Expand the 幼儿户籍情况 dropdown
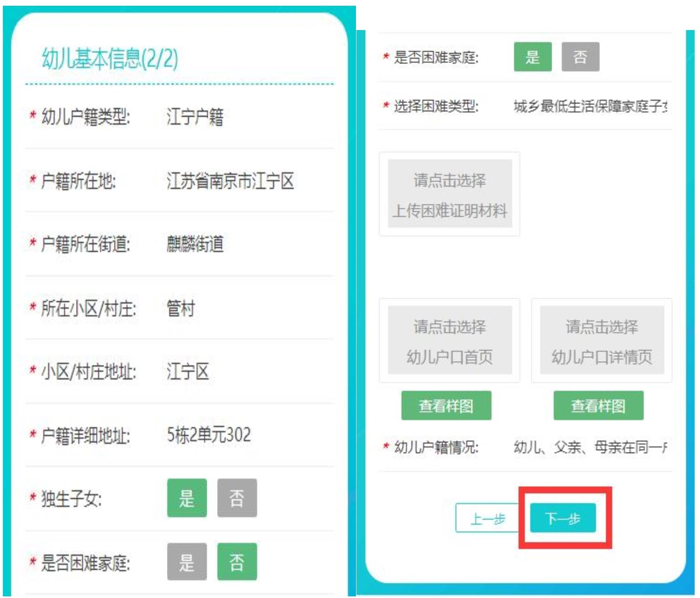This screenshot has width=700, height=598. tap(590, 447)
